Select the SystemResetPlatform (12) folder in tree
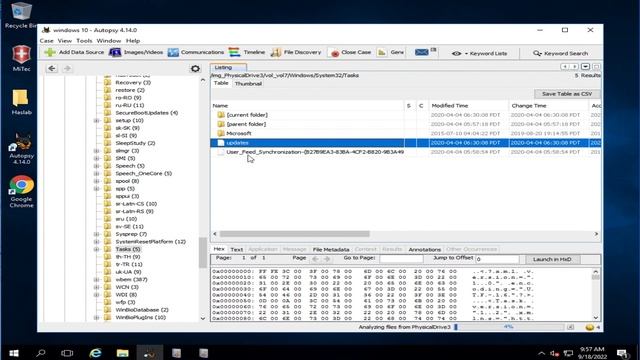 pos(151,242)
